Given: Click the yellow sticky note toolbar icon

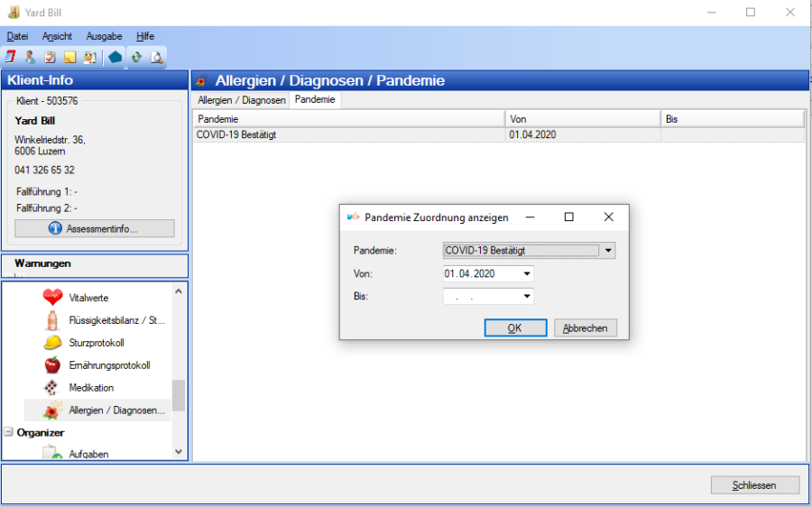Looking at the screenshot, I should (69, 57).
